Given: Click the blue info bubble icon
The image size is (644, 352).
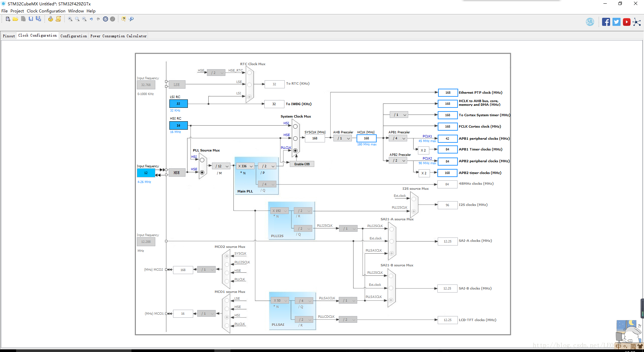Looking at the screenshot, I should [x=131, y=19].
